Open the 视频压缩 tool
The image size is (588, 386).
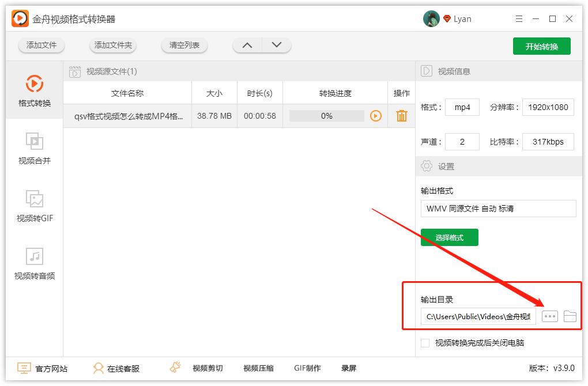point(257,368)
